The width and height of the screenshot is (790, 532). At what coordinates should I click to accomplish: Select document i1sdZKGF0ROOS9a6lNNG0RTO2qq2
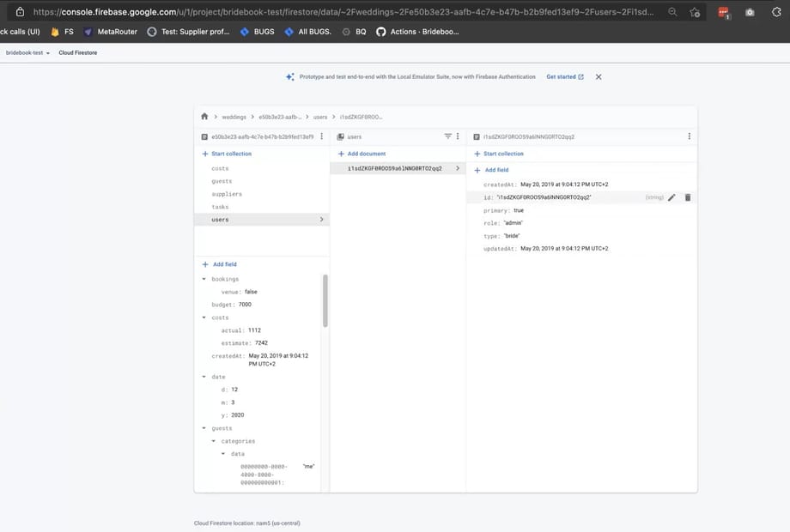tap(398, 168)
